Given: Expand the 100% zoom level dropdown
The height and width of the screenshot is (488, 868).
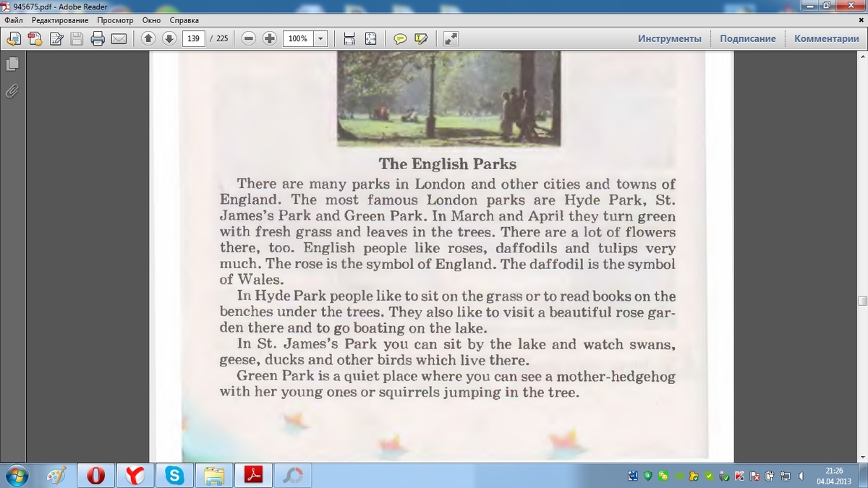Looking at the screenshot, I should point(320,39).
